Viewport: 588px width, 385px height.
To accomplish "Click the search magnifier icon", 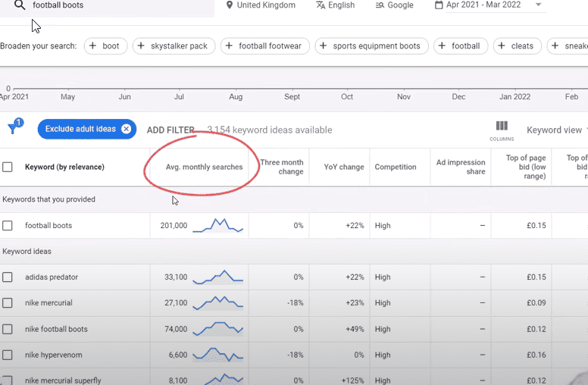I will pyautogui.click(x=20, y=5).
